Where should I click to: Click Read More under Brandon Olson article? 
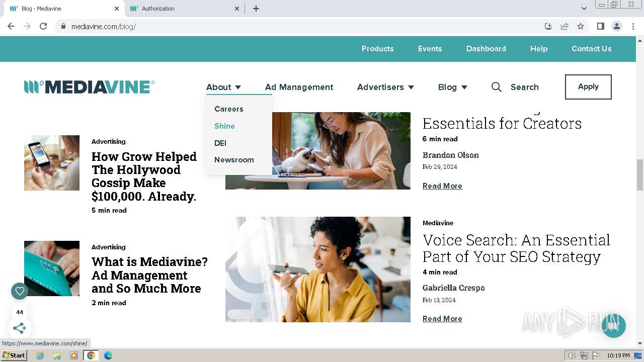point(442,186)
